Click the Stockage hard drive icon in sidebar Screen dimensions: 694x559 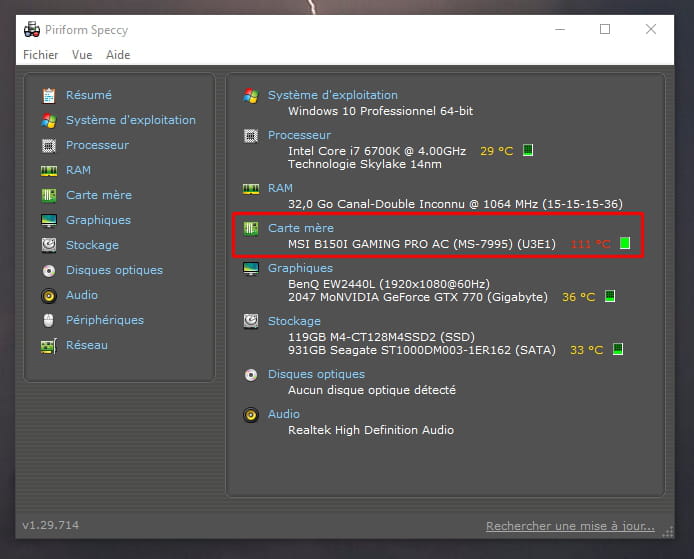point(48,246)
